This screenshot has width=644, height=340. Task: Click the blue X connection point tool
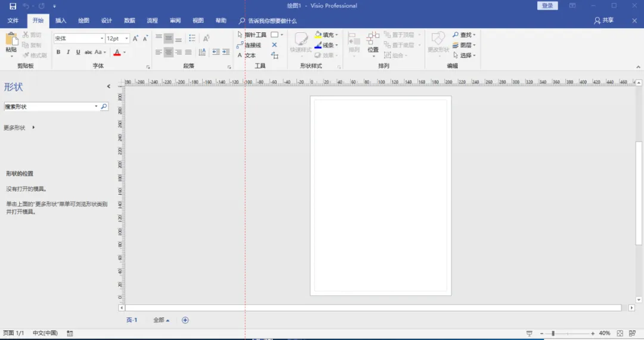(274, 45)
